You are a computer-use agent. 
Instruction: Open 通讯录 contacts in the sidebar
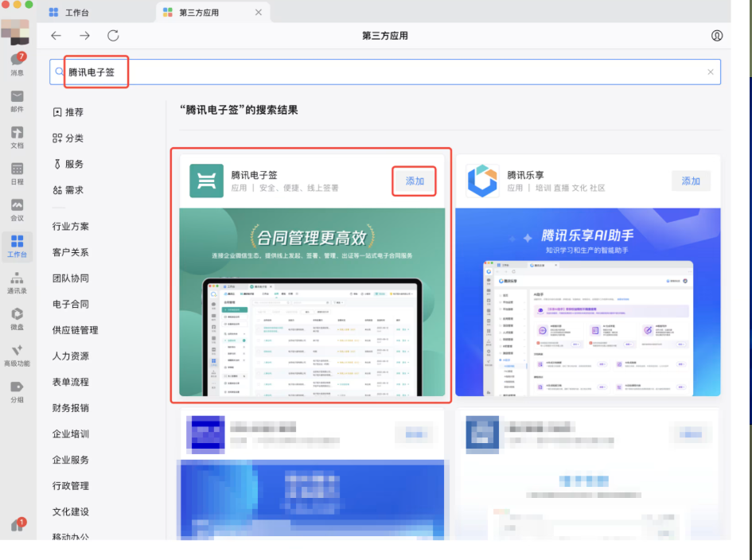click(x=17, y=282)
